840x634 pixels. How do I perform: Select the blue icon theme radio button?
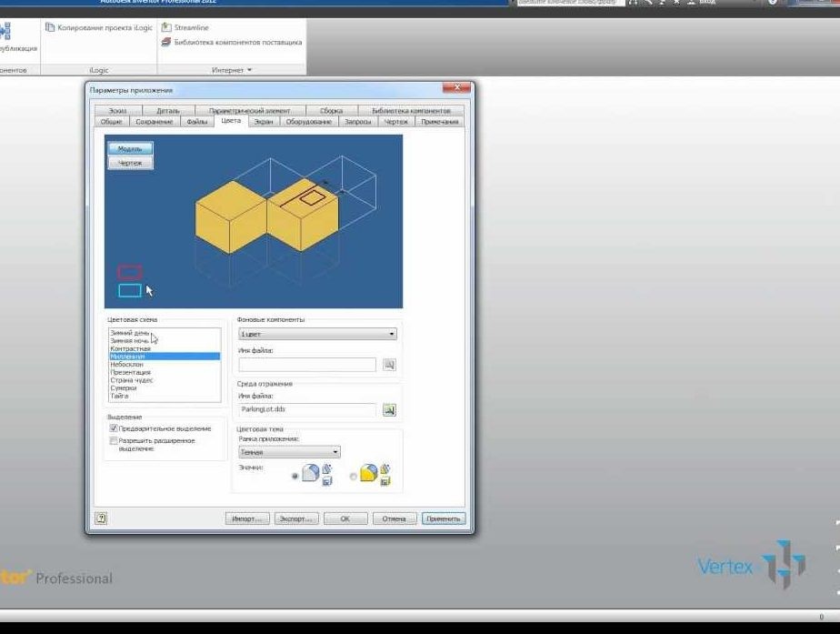[x=295, y=476]
